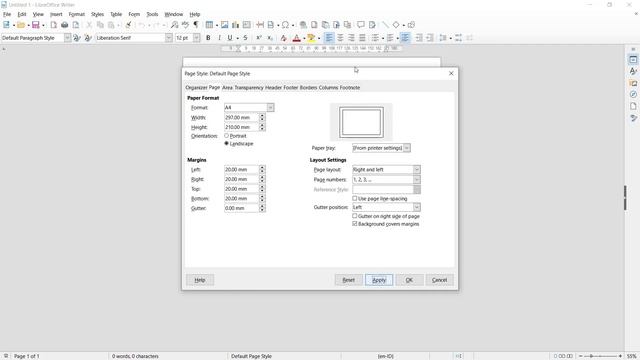Click the Left margin input field
Viewport: 640px width, 360px height.
click(x=241, y=169)
